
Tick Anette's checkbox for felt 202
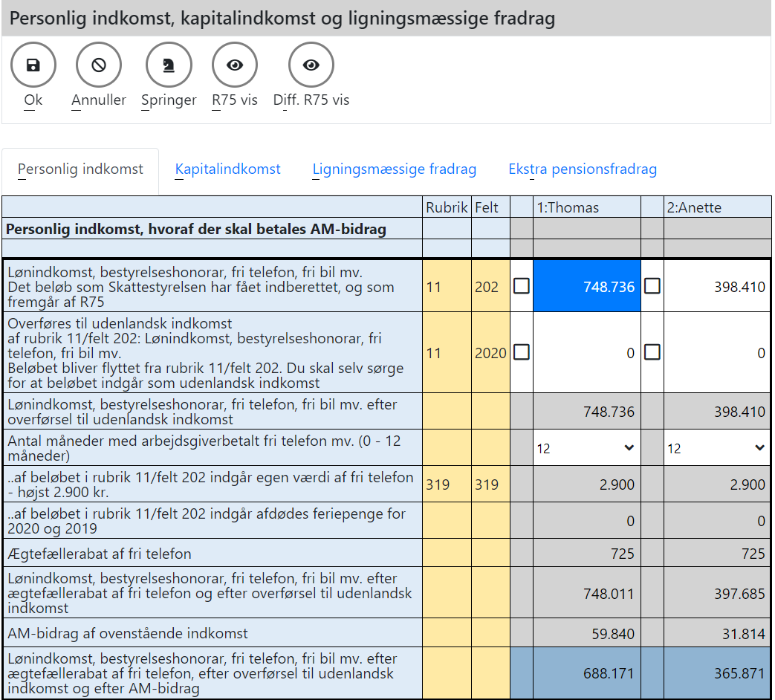(x=652, y=286)
